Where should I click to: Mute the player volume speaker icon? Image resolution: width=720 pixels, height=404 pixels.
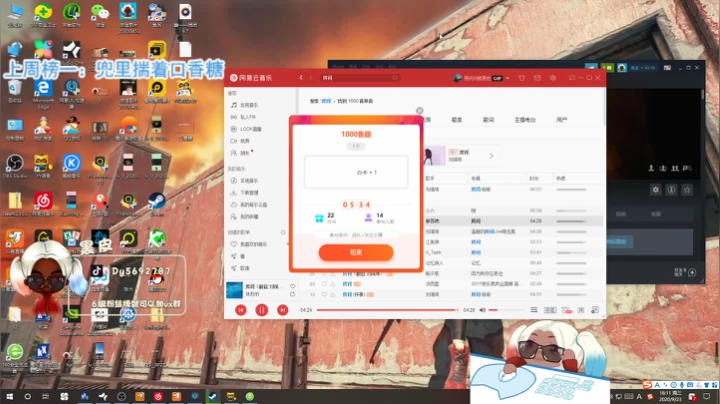(x=483, y=310)
